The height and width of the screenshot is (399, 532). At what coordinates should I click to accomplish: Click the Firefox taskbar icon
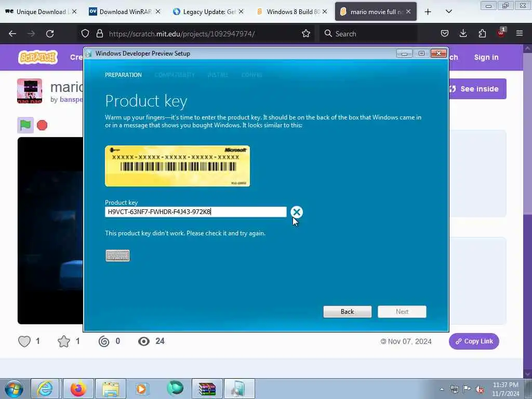point(78,389)
